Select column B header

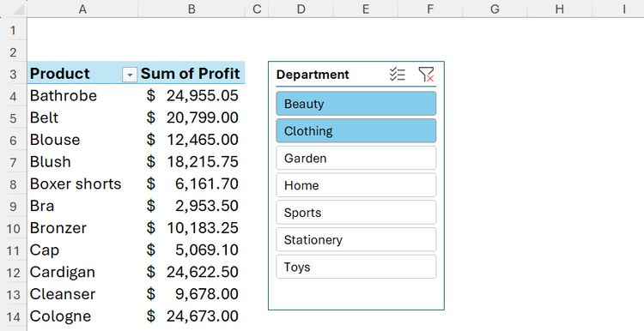click(x=191, y=9)
